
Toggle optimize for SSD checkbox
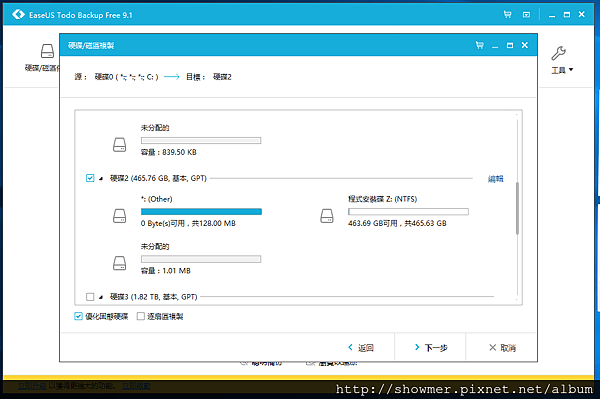point(78,316)
